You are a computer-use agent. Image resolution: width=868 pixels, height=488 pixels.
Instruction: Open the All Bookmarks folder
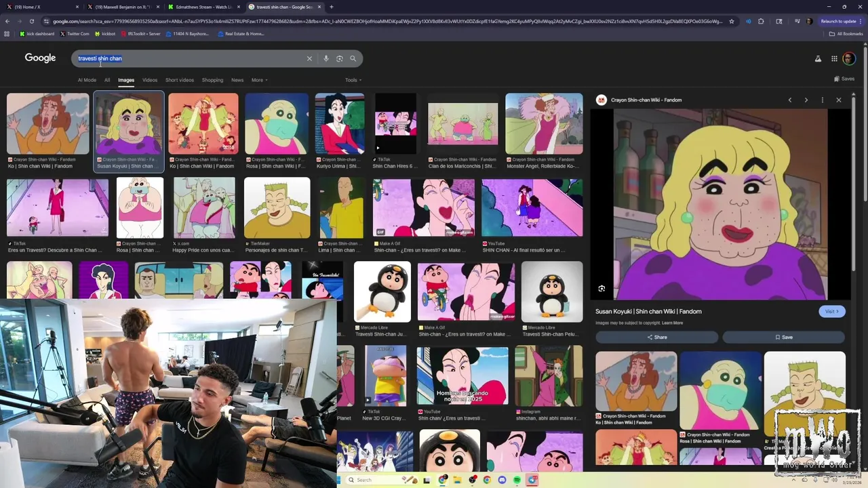coord(846,33)
